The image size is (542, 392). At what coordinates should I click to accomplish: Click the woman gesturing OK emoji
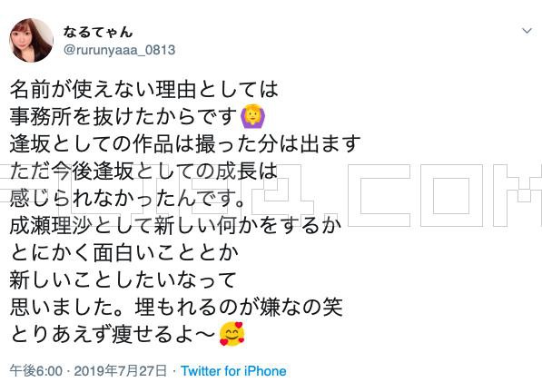point(253,117)
